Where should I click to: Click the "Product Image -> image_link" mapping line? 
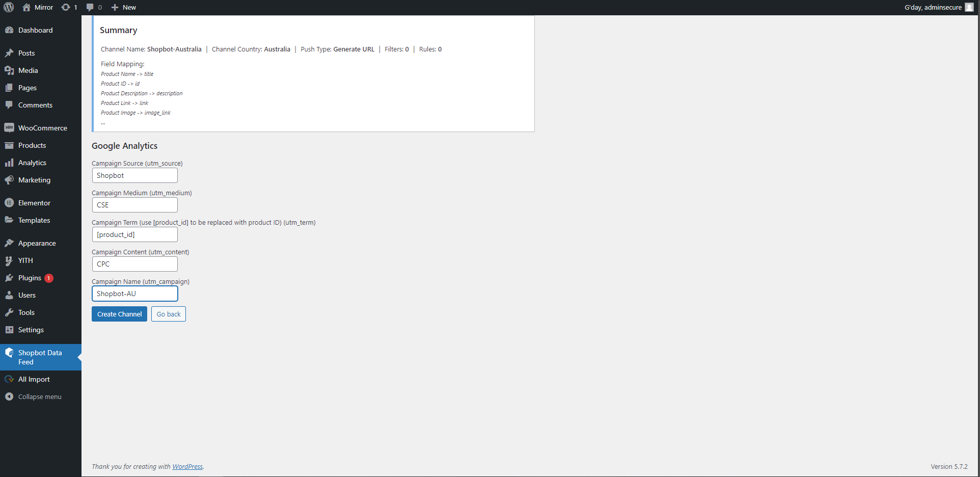[x=135, y=113]
